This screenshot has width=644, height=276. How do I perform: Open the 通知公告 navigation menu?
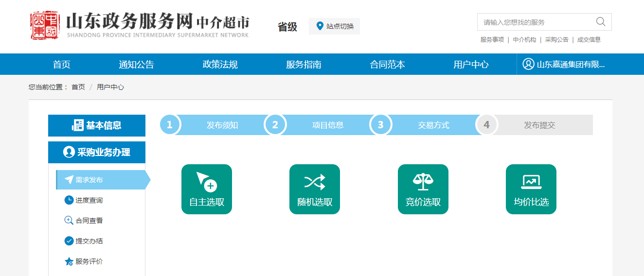(136, 65)
